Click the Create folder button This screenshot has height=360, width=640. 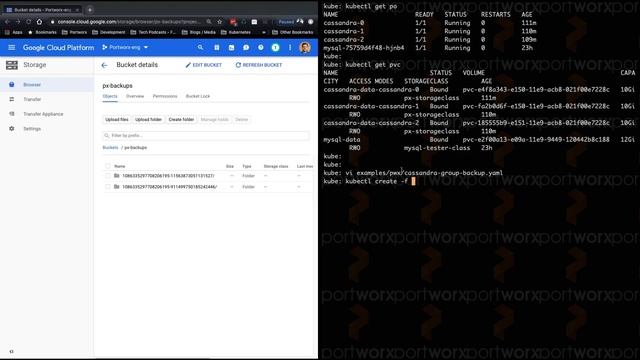click(x=181, y=120)
